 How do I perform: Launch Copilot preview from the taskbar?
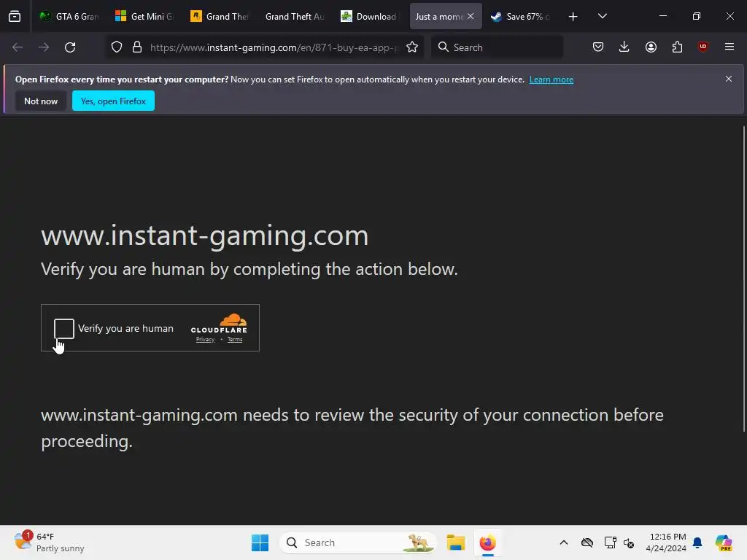pos(724,542)
